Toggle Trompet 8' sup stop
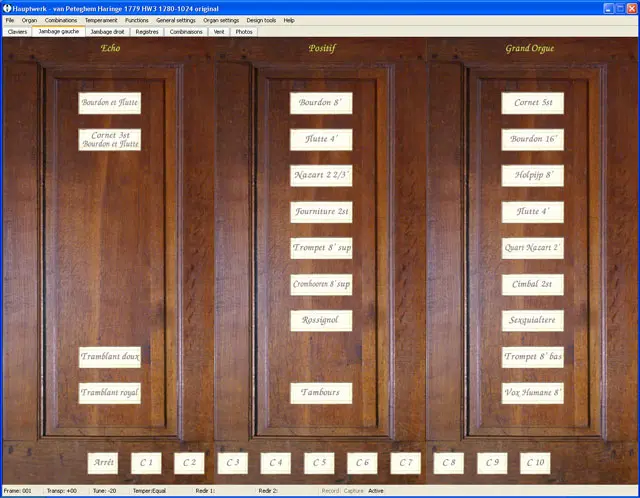This screenshot has height=498, width=640. 321,248
